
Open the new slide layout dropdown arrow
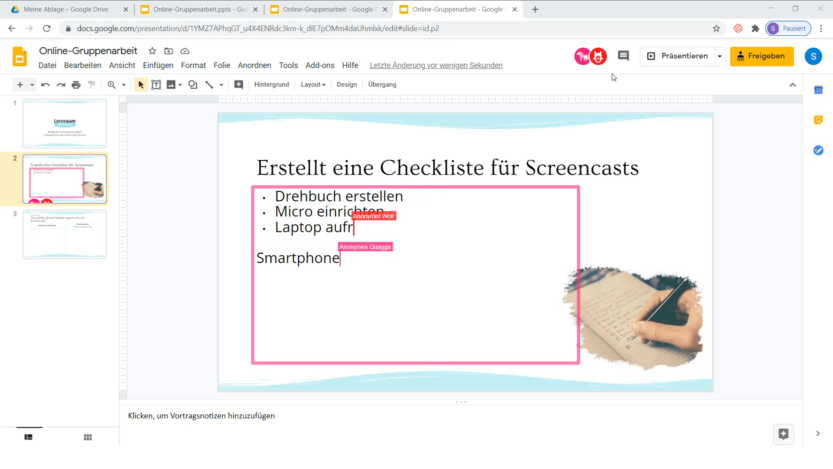click(32, 84)
